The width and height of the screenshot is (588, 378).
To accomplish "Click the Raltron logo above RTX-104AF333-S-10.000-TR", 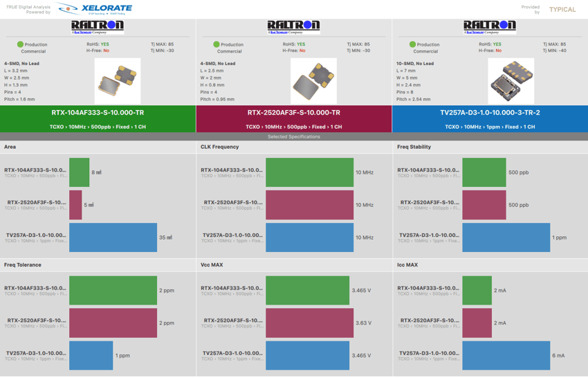I will point(98,26).
